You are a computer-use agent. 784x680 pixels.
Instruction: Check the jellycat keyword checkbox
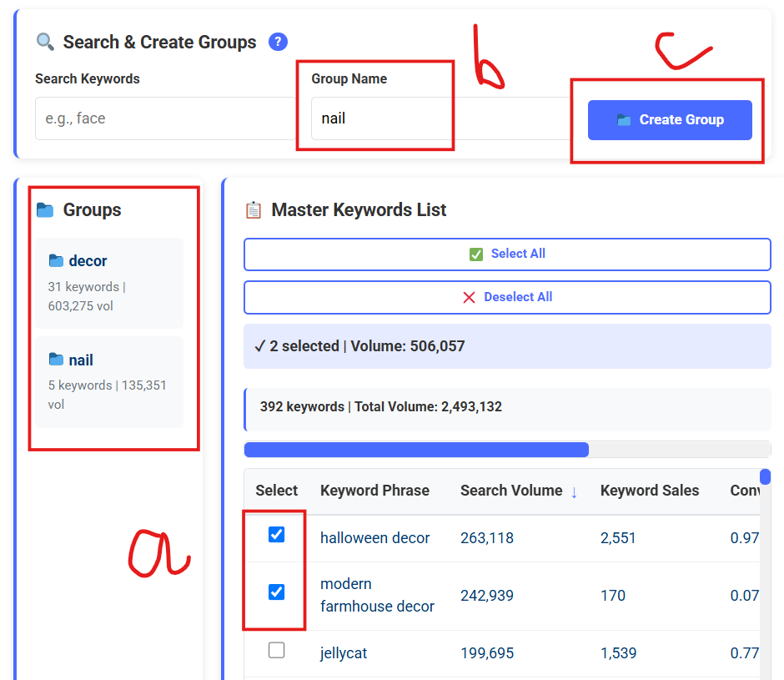click(x=276, y=651)
